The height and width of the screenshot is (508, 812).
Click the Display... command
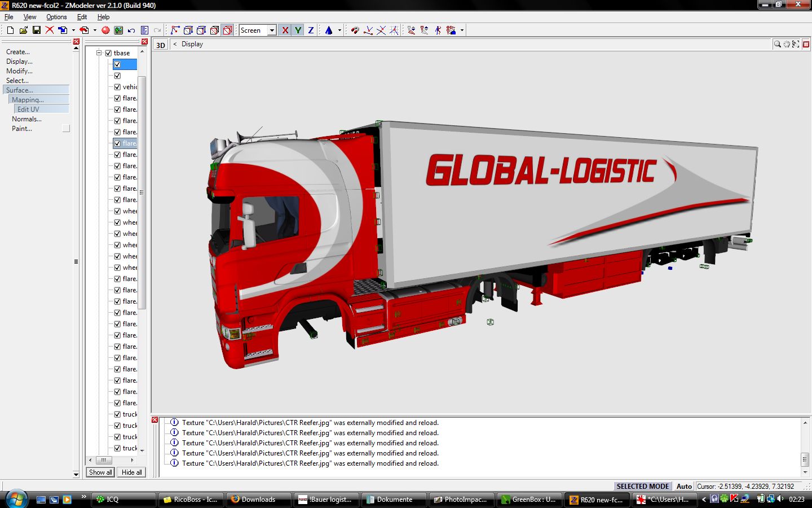[x=19, y=62]
